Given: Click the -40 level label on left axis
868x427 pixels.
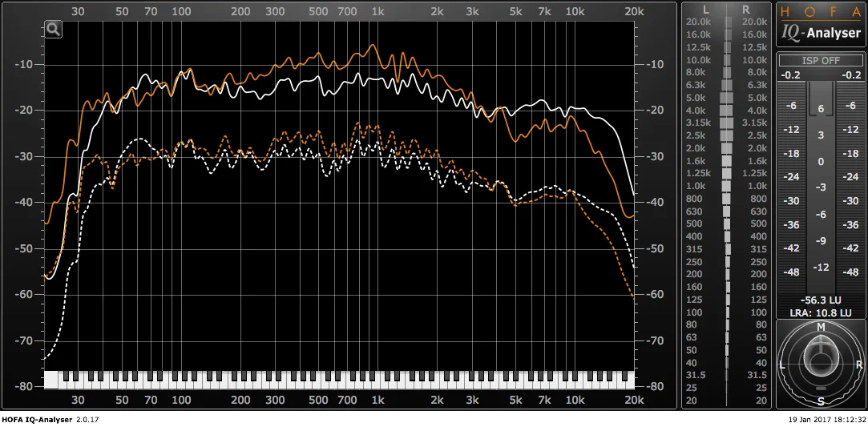Looking at the screenshot, I should coord(25,203).
